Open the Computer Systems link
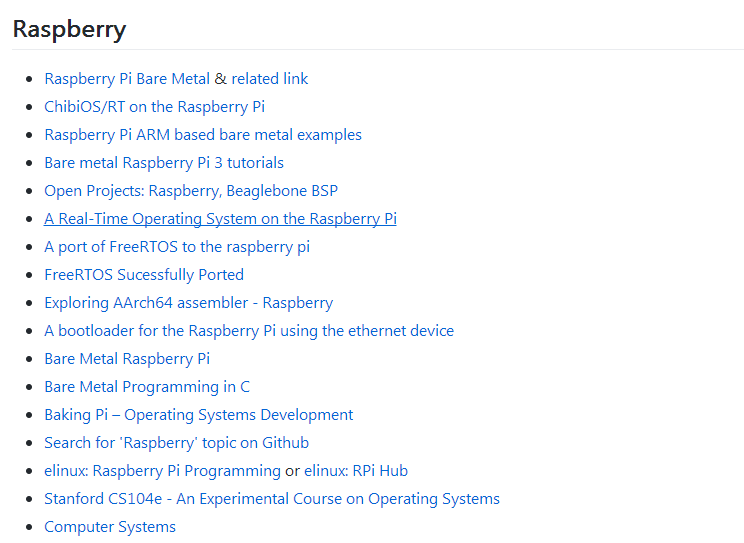The image size is (744, 543). [x=110, y=527]
